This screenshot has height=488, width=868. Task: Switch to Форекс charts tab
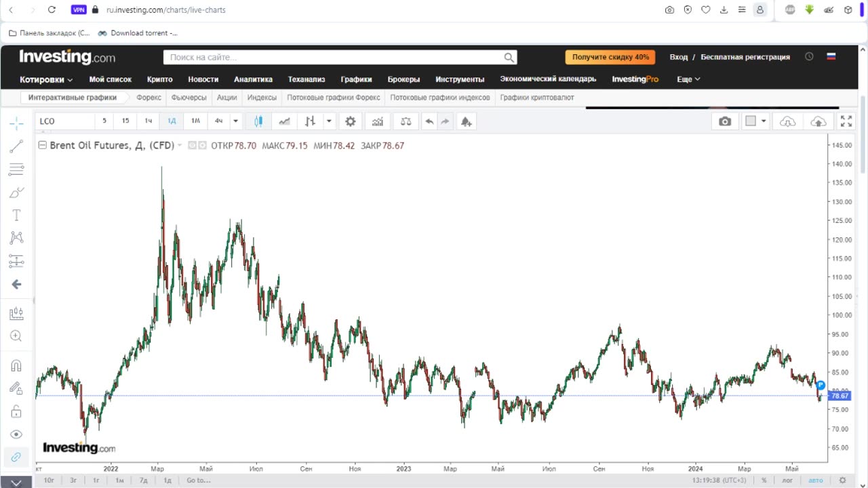(x=149, y=98)
